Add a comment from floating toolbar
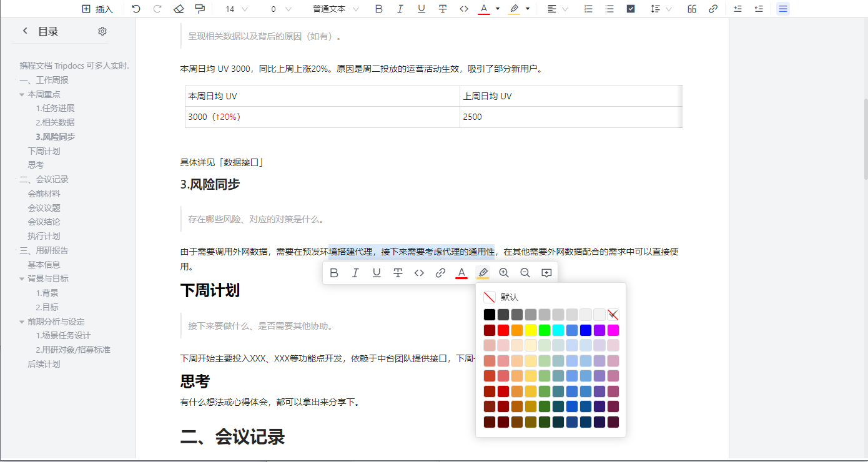868x462 pixels. click(546, 273)
